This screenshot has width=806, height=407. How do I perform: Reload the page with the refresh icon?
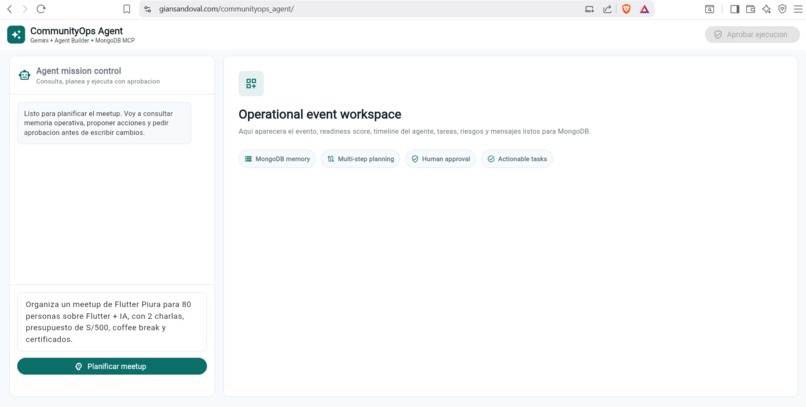tap(41, 9)
